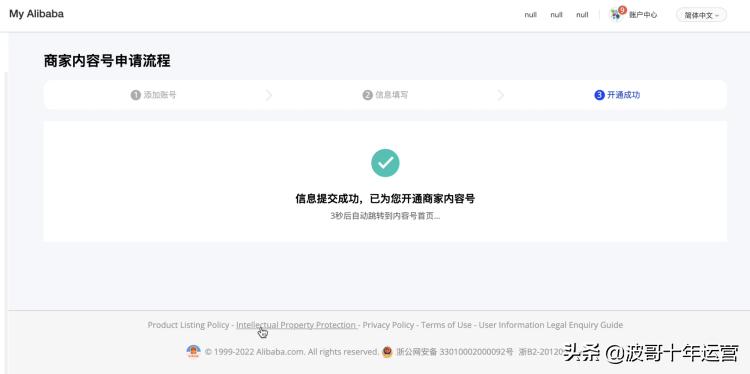Click the footer emblem before the copyright

click(x=193, y=352)
